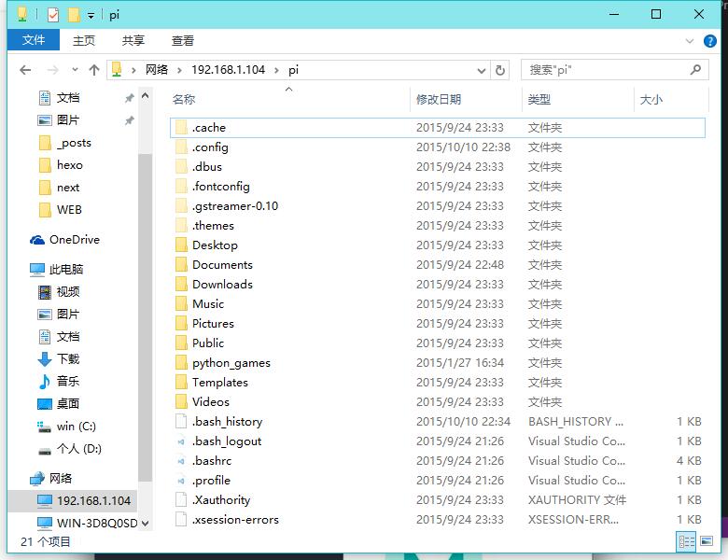
Task: Select the win (C:) drive
Action: coord(76,427)
